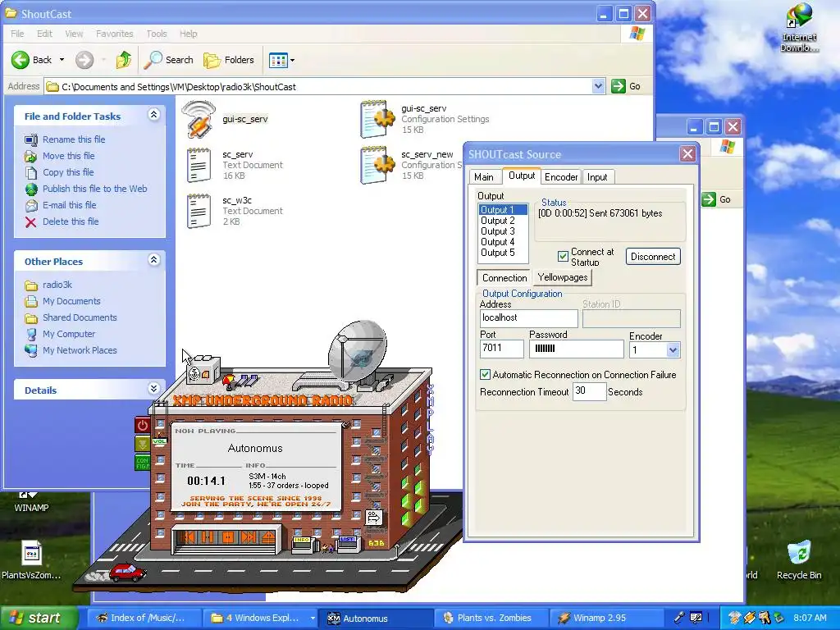Pause playback in the XMPlay radio skin
Image resolution: width=840 pixels, height=630 pixels.
tap(208, 536)
